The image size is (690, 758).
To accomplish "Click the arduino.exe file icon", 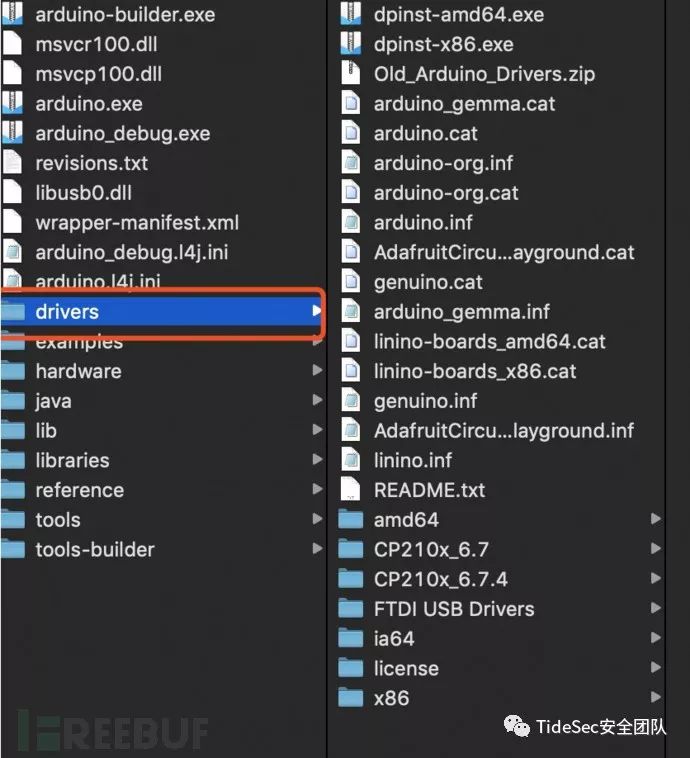I will (x=12, y=103).
